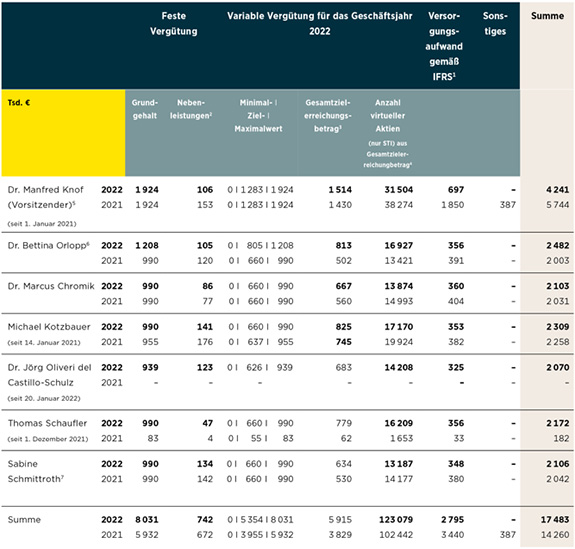Select the name 'Dr. Bettina Orlopp'
Image resolution: width=575 pixels, height=549 pixels.
tap(48, 245)
